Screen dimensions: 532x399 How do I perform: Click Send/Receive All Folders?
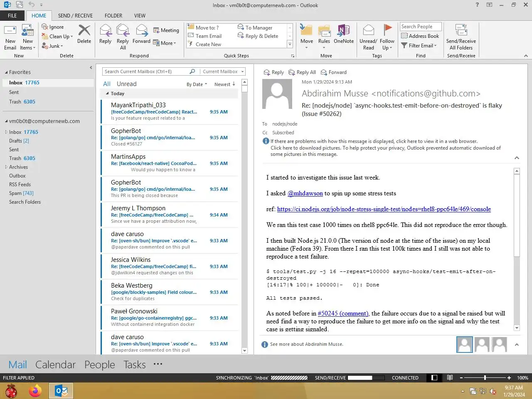click(461, 37)
